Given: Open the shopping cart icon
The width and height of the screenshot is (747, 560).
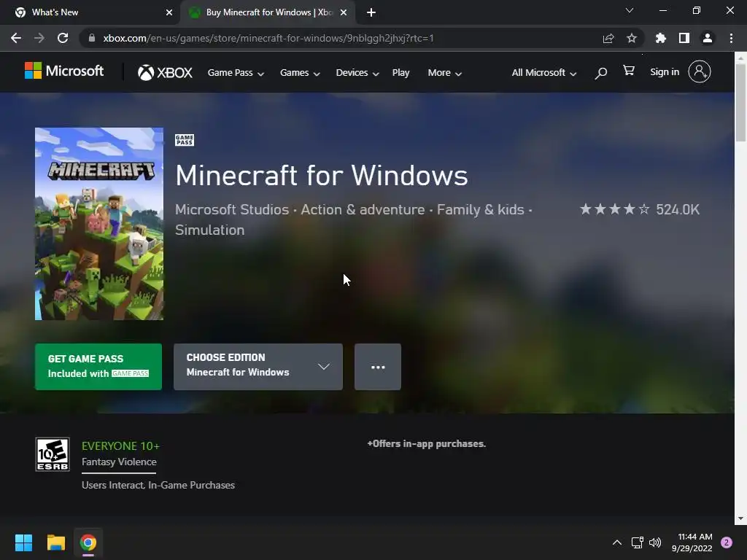Looking at the screenshot, I should point(629,71).
